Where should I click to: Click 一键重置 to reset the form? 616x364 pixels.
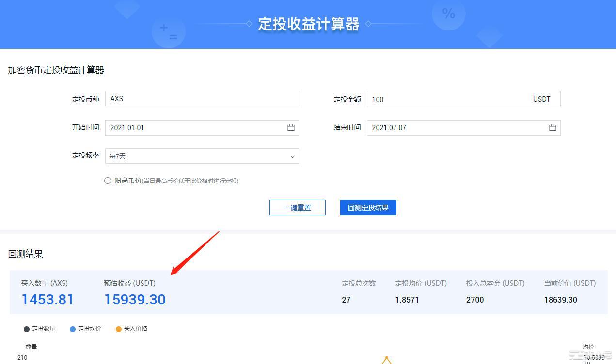click(x=297, y=208)
